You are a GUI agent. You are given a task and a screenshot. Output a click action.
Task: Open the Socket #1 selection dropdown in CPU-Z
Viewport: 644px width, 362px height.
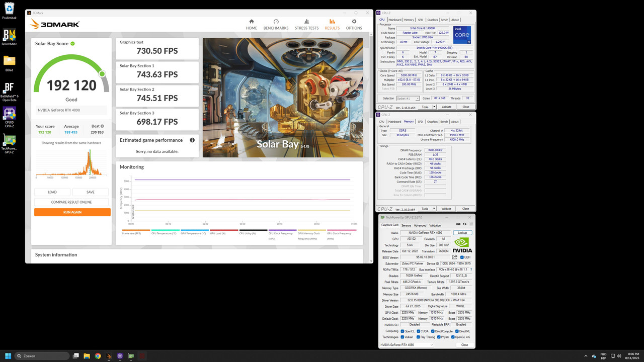[408, 99]
